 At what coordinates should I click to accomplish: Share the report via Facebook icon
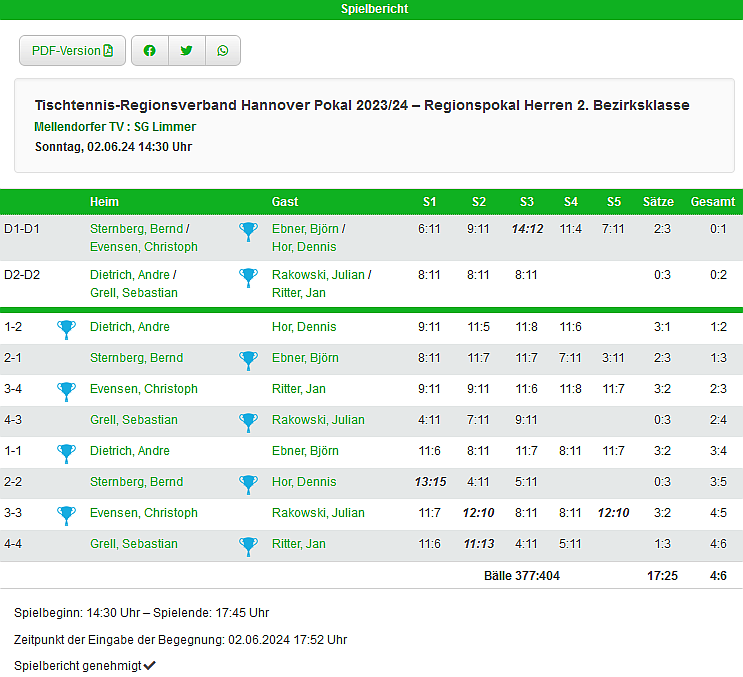tap(150, 51)
